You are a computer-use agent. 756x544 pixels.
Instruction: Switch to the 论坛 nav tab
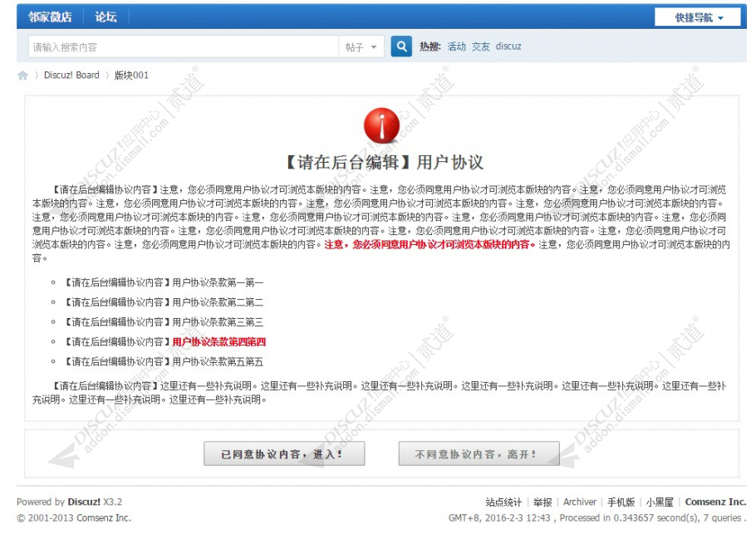click(106, 17)
